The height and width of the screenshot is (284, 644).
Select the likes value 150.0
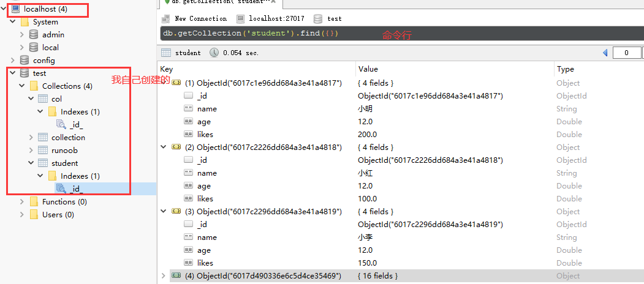367,263
